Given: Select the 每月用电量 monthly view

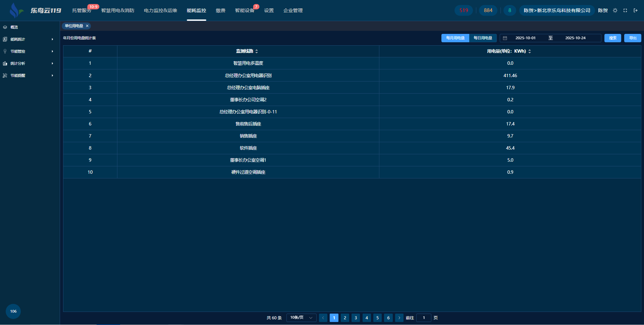Looking at the screenshot, I should pos(455,38).
